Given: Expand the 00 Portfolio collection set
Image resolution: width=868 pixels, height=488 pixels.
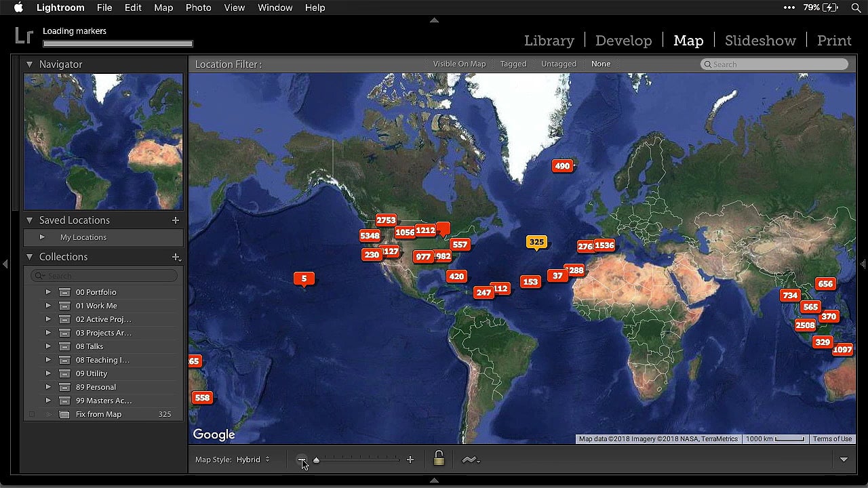Looking at the screenshot, I should click(x=48, y=292).
